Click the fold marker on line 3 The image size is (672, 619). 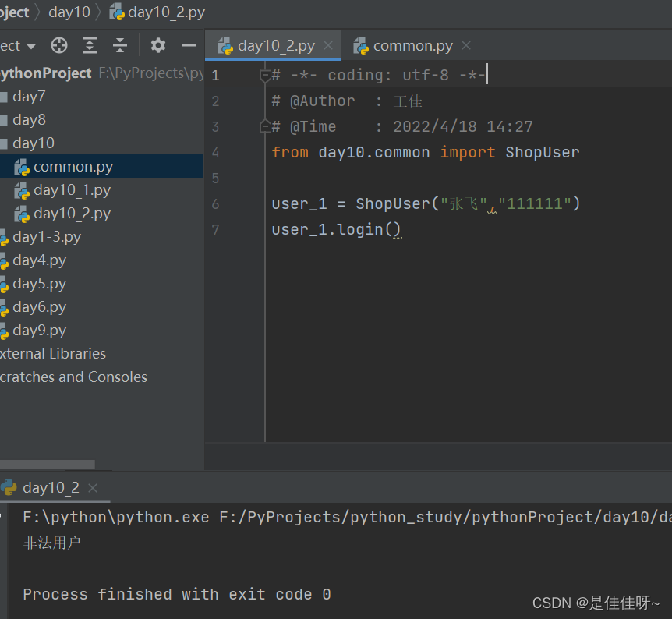click(265, 127)
